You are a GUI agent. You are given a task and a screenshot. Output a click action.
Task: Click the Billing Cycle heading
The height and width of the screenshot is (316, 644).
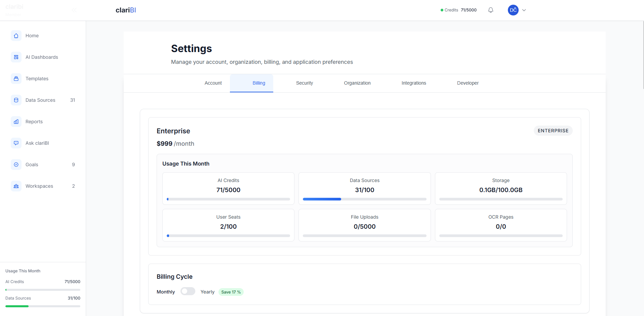pos(174,277)
